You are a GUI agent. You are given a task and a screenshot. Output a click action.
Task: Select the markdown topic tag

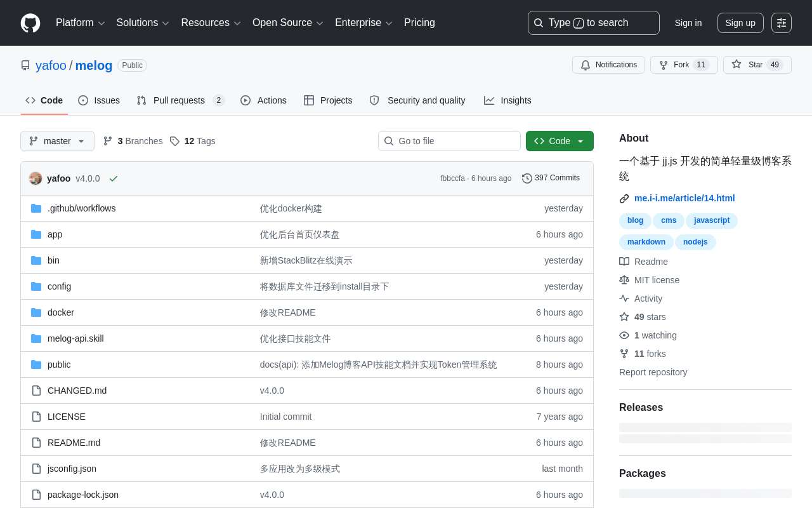646,242
